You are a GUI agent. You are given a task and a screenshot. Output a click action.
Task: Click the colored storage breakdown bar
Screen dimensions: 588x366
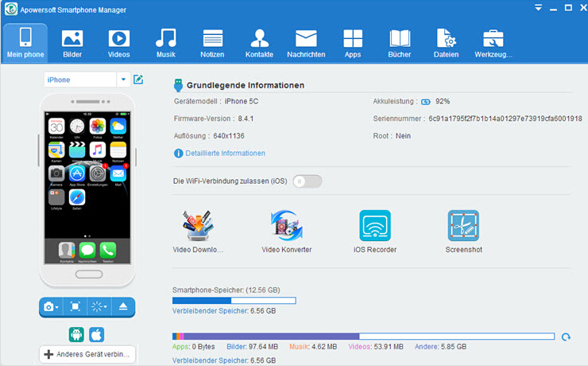point(363,337)
